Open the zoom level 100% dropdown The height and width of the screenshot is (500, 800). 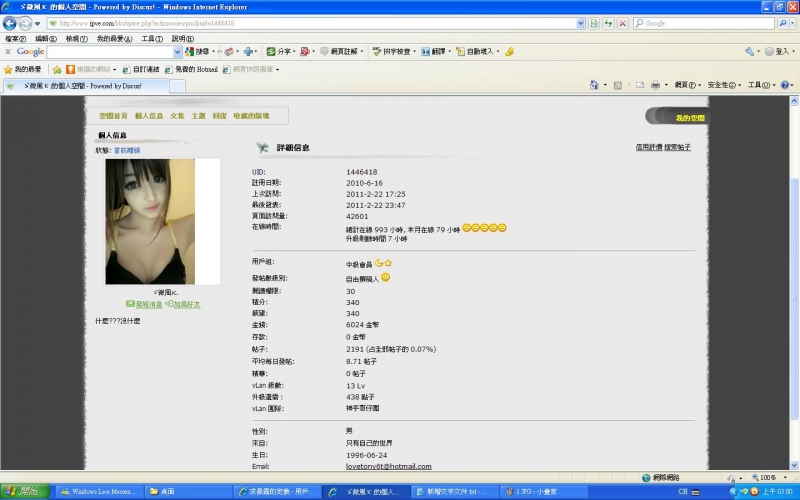[768, 478]
